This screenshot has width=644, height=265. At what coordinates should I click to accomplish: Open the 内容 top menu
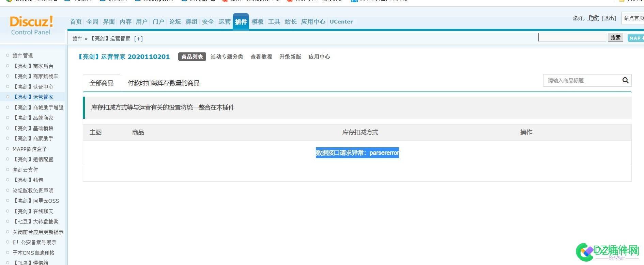tap(125, 22)
